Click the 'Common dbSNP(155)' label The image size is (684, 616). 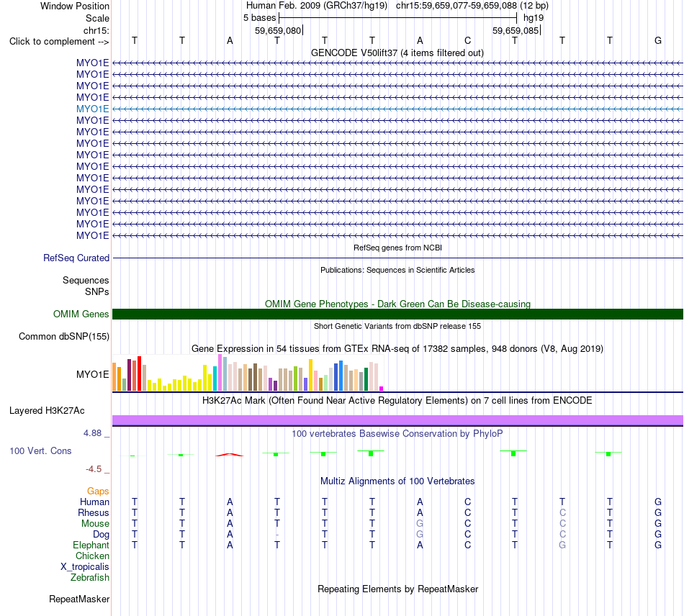[x=64, y=337]
